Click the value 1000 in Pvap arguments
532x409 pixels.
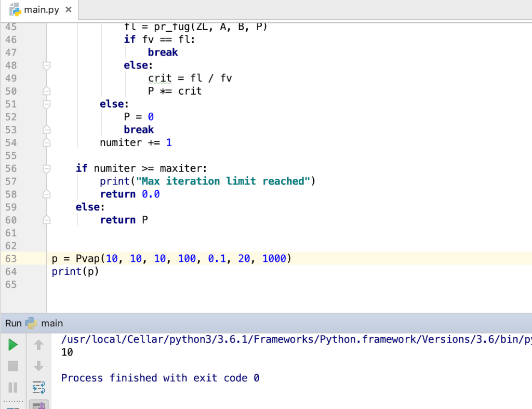coord(274,259)
